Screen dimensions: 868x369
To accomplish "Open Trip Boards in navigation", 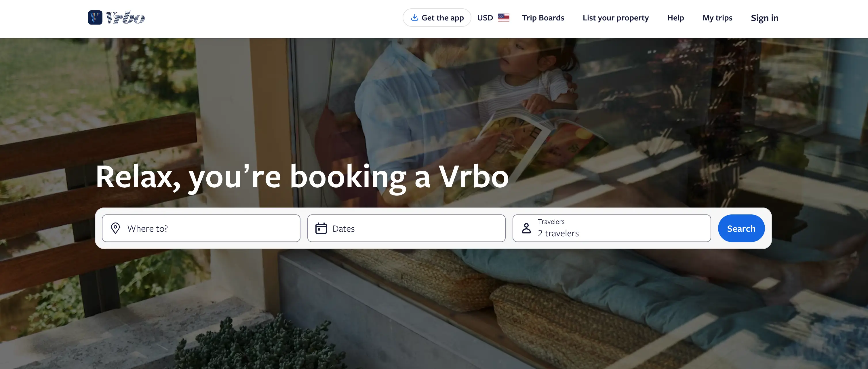I will click(543, 18).
